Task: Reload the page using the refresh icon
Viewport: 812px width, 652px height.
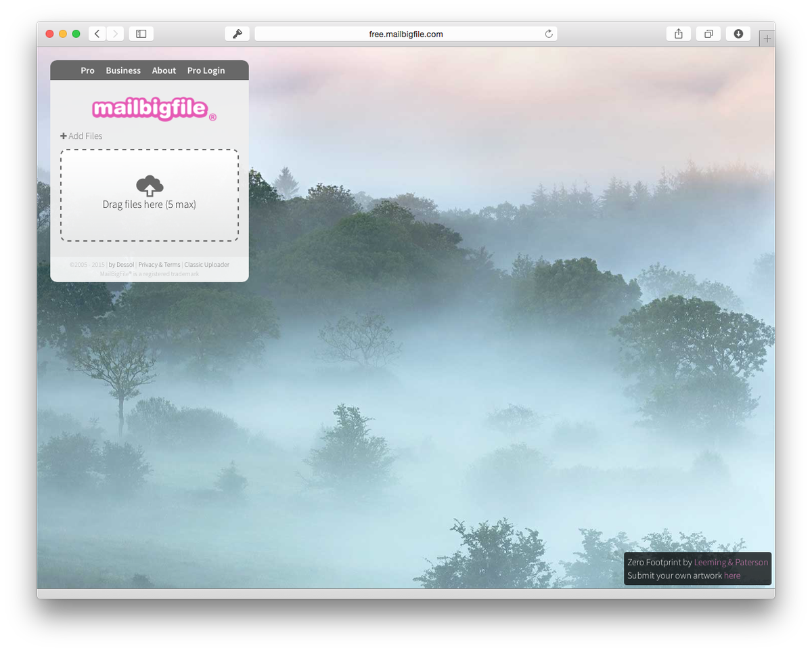Action: [x=548, y=33]
